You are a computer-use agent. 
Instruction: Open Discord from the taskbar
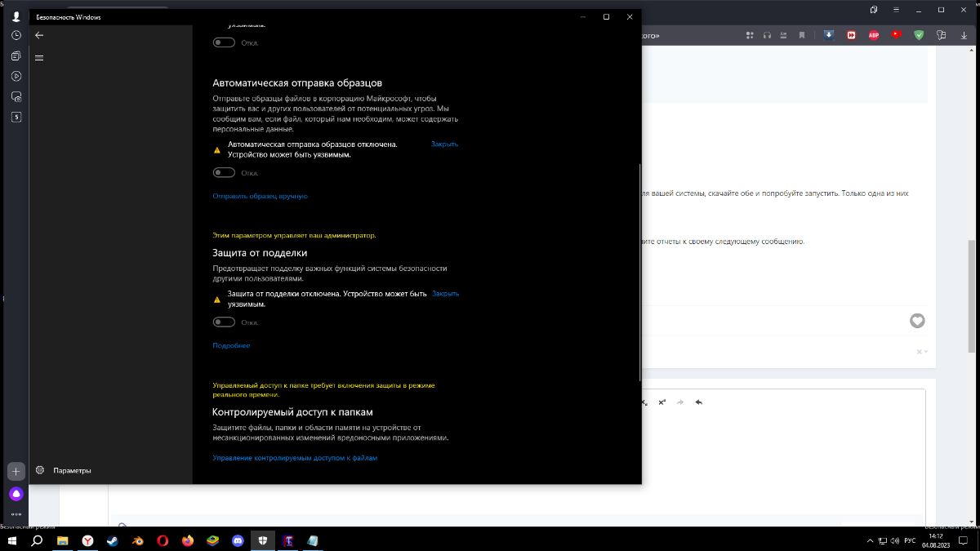click(238, 540)
